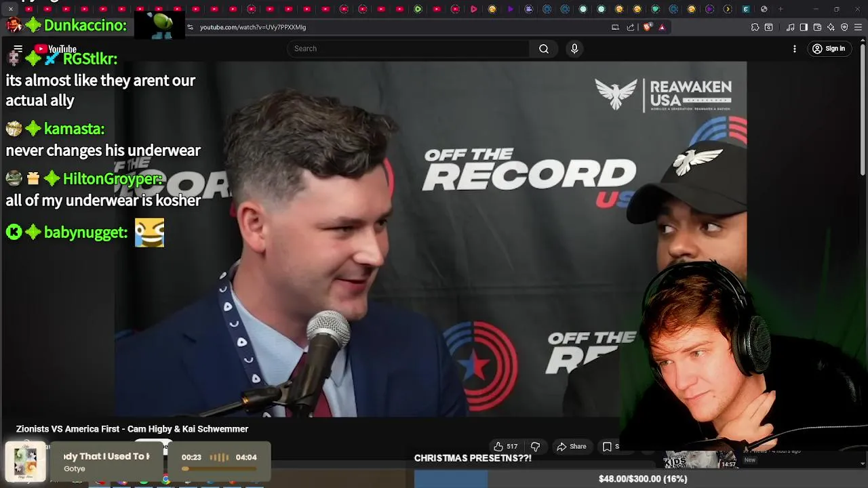Click the Off The Record video player
The width and height of the screenshot is (868, 488).
[x=431, y=239]
